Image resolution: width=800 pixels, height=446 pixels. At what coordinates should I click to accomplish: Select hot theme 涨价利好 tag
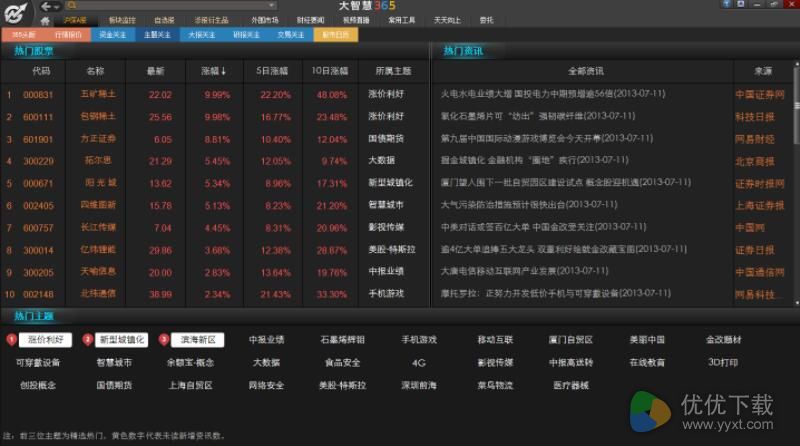click(45, 340)
